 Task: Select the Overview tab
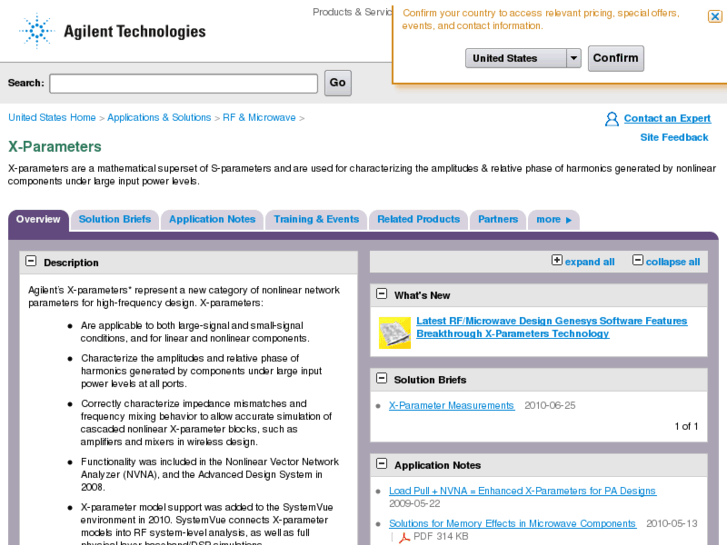coord(38,219)
